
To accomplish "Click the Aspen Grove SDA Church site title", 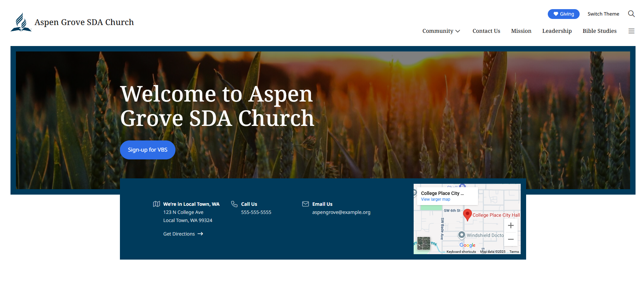I will 84,22.
